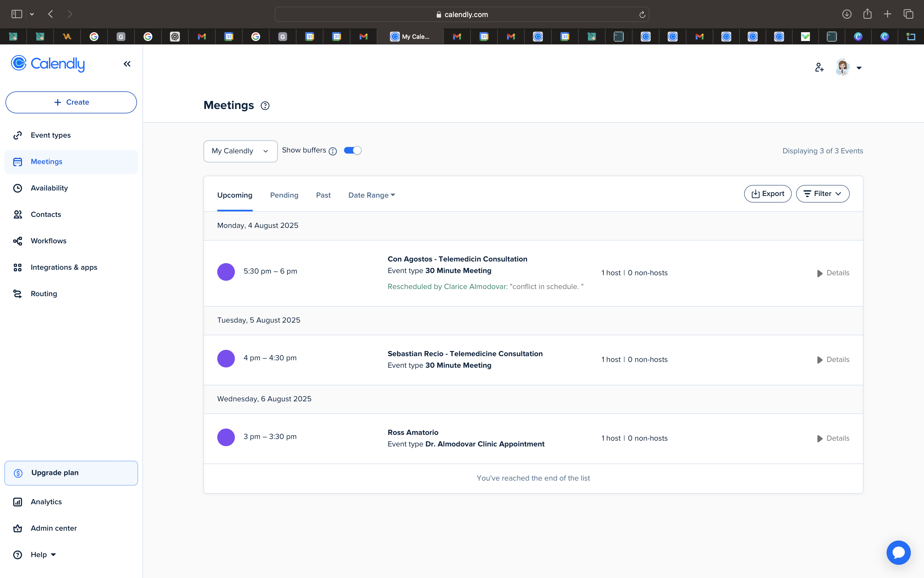The width and height of the screenshot is (924, 578).
Task: Click the invite user icon in the header
Action: (x=820, y=68)
